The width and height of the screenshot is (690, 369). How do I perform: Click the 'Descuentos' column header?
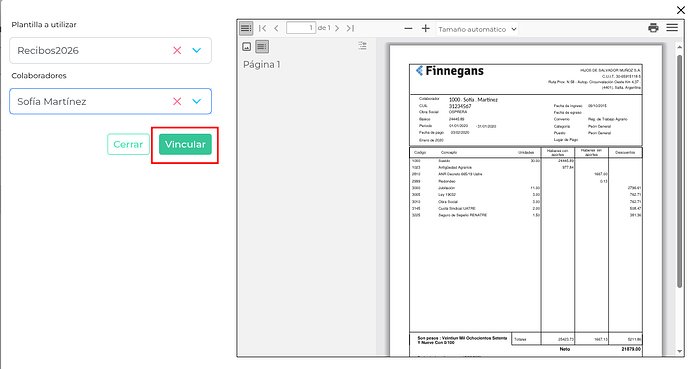(625, 153)
